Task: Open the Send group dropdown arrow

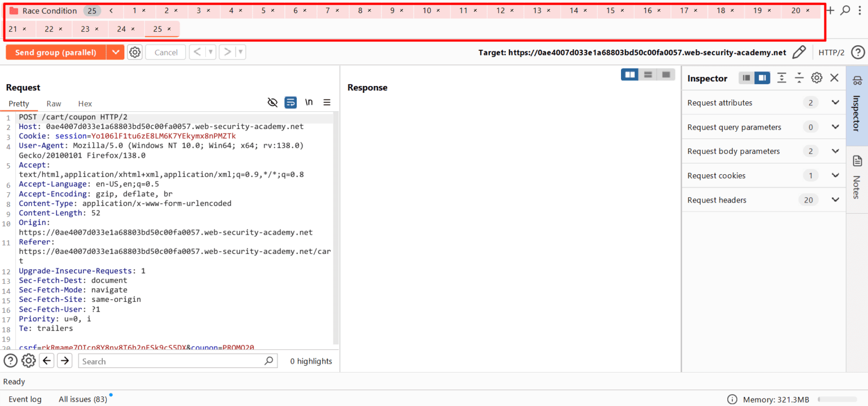Action: point(115,53)
